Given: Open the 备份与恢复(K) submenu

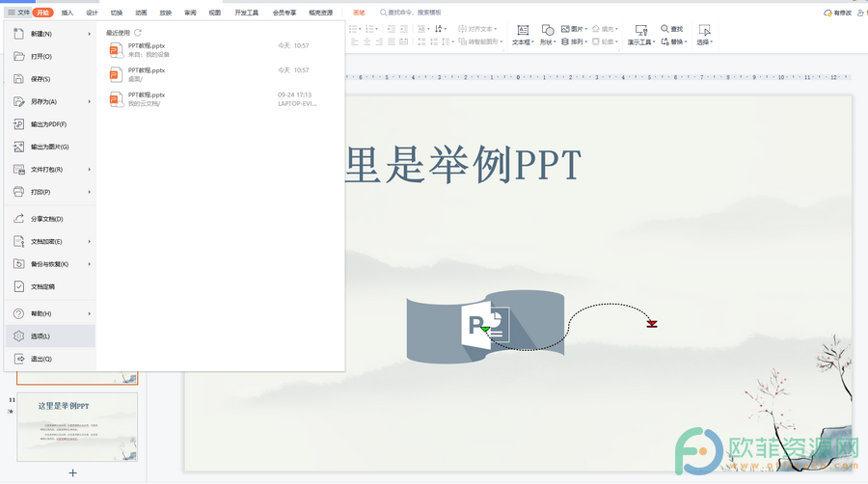Looking at the screenshot, I should coord(50,264).
